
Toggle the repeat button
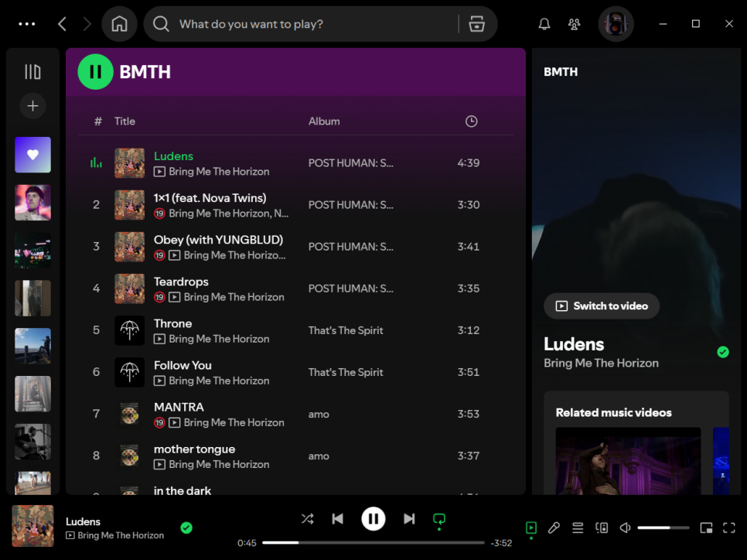click(438, 518)
